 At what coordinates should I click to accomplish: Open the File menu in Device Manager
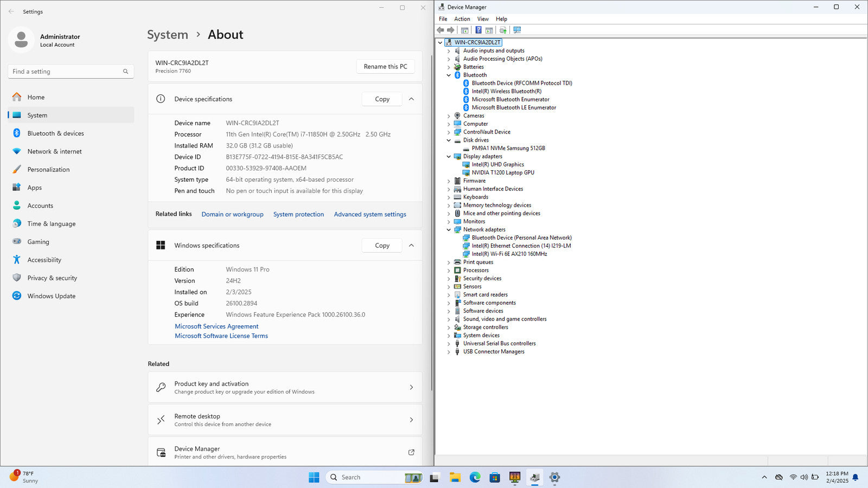443,19
